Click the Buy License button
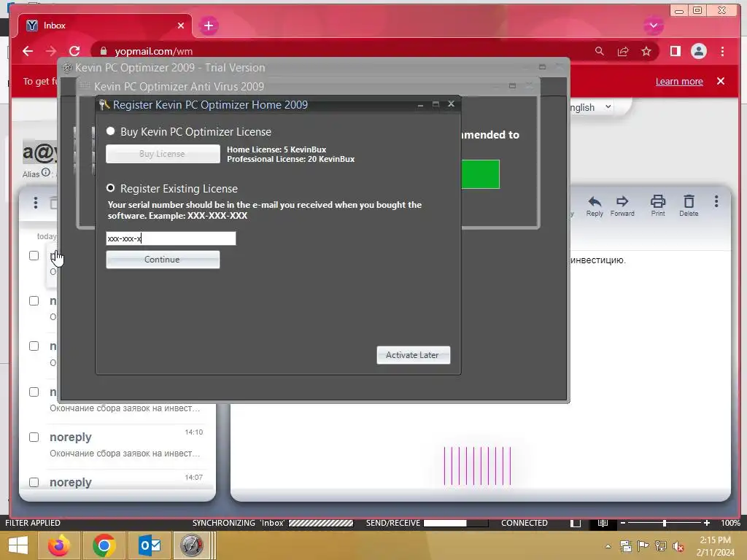747x560 pixels. 163,154
